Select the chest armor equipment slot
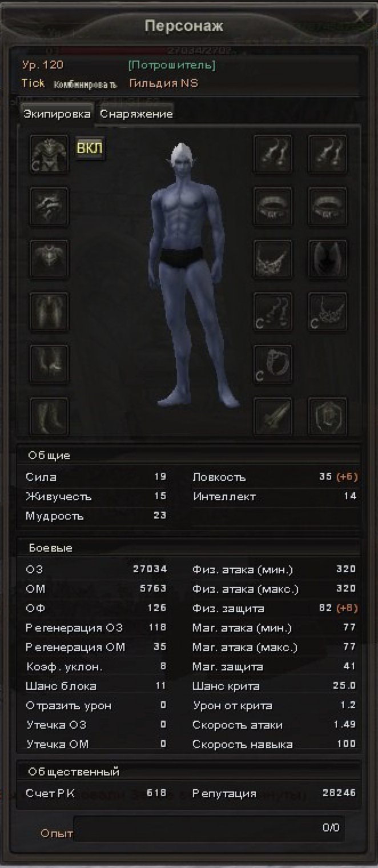This screenshot has width=378, height=868. point(49,259)
